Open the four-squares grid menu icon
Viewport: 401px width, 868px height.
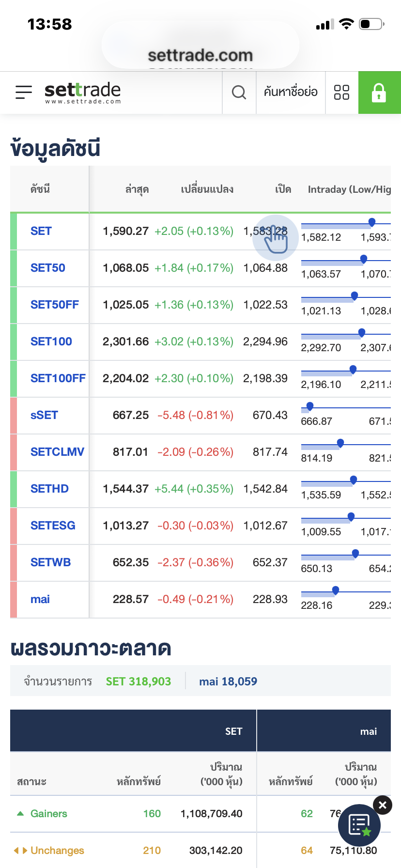coord(341,92)
